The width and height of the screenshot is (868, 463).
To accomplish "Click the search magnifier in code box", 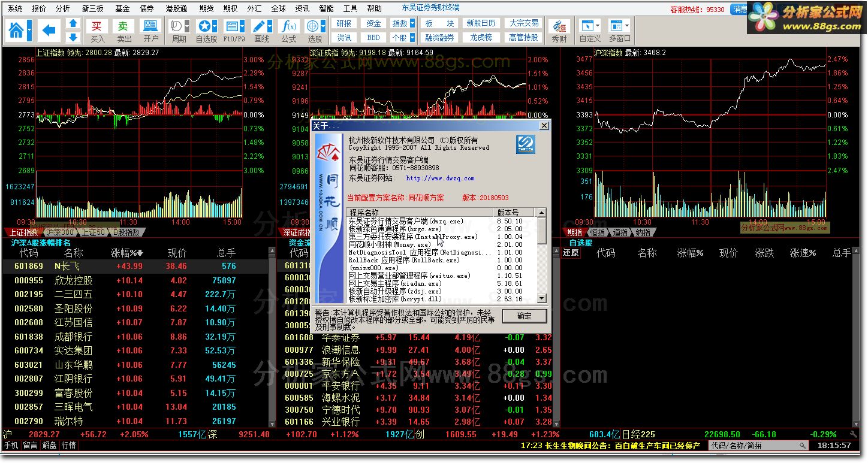I will click(802, 446).
